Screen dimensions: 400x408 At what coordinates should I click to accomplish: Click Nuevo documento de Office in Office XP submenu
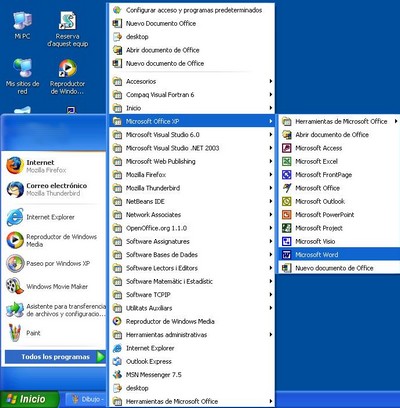339,268
